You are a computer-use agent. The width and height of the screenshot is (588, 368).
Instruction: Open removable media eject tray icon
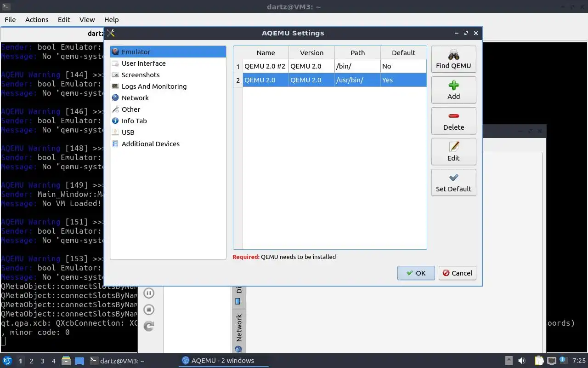(509, 361)
